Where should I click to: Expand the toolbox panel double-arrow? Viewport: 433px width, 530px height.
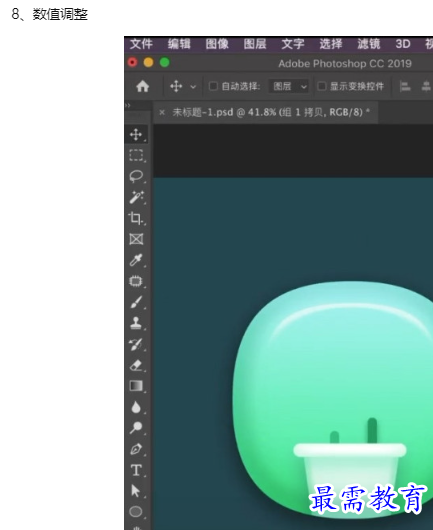(128, 105)
